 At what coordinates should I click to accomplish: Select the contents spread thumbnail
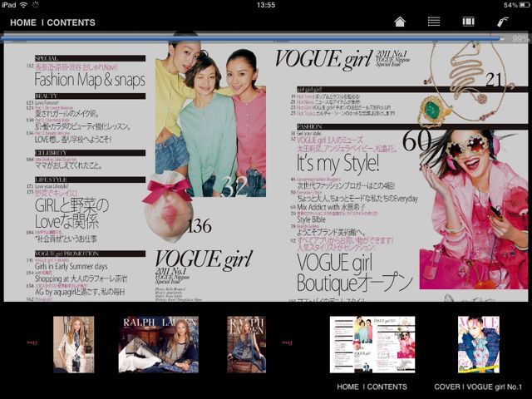372,344
